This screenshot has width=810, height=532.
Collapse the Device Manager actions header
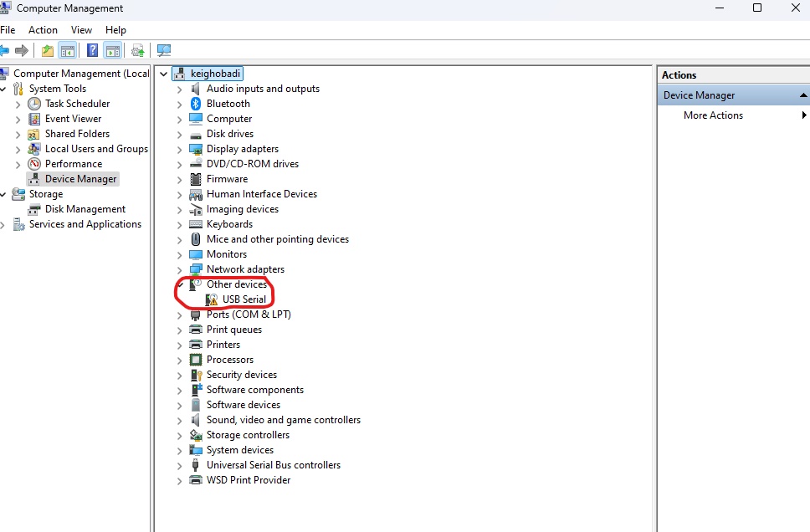(x=803, y=95)
